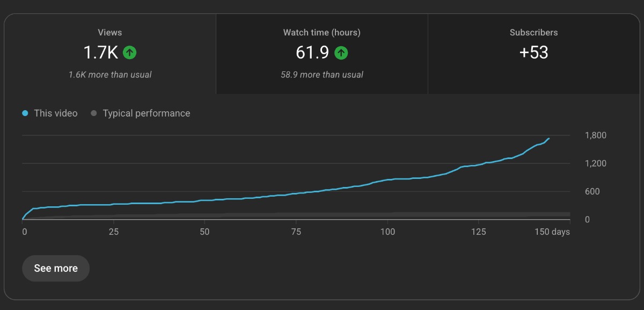The height and width of the screenshot is (310, 644).
Task: Click the 100 days x-axis label
Action: click(x=387, y=232)
